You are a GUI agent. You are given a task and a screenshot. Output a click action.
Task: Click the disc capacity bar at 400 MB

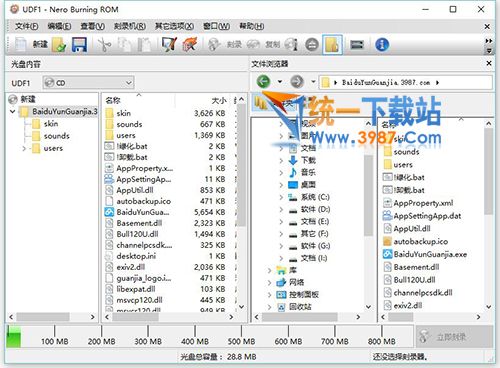195,336
